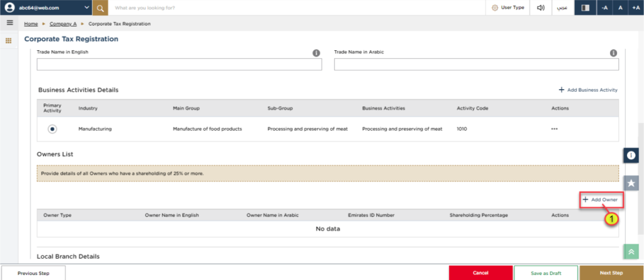This screenshot has width=644, height=280.
Task: Open the User Type selector
Action: click(508, 8)
